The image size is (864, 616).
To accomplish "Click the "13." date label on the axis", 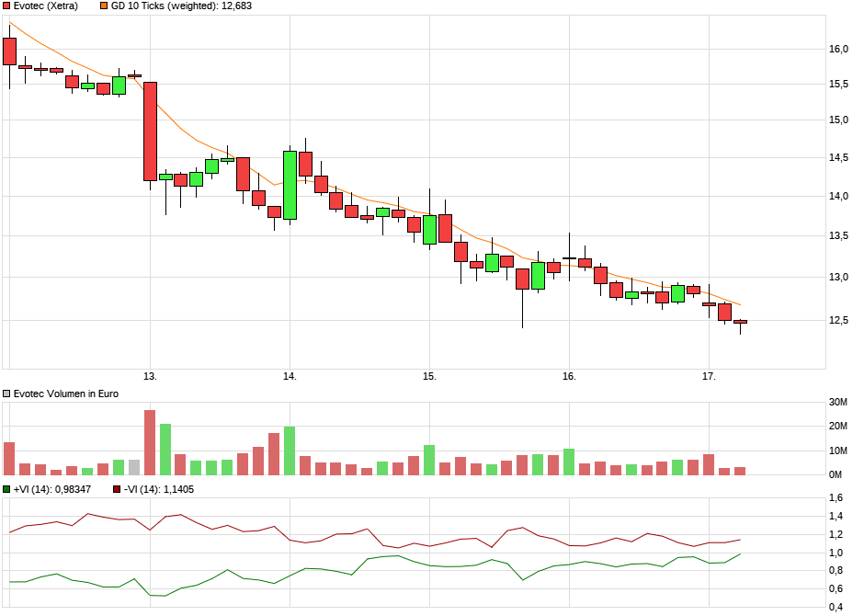I will coord(151,376).
